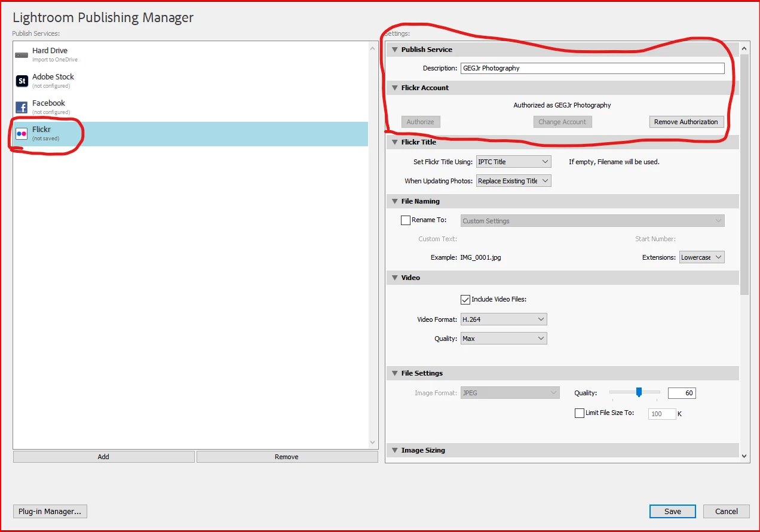Click Remove publish service button
Image resolution: width=760 pixels, height=532 pixels.
287,457
